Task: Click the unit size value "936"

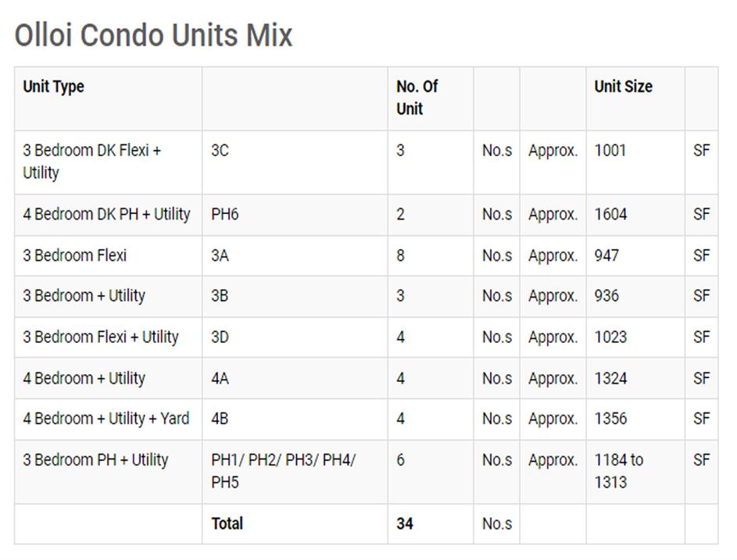Action: pos(606,296)
